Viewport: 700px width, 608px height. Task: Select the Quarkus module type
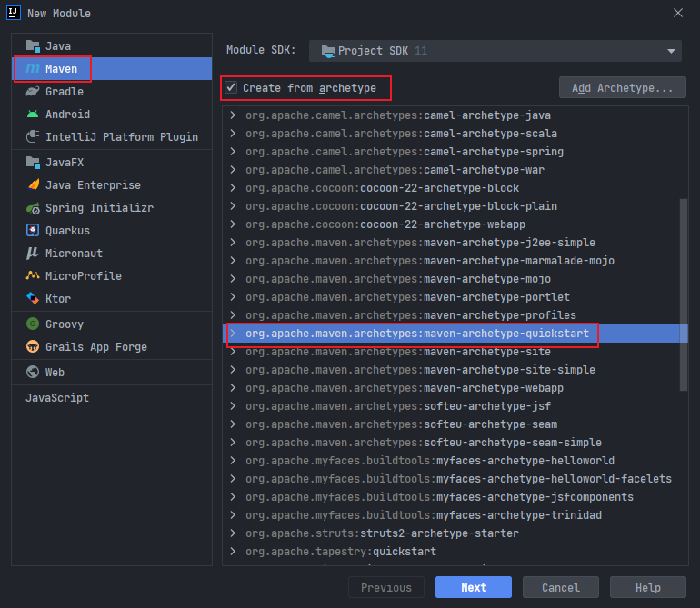[x=112, y=230]
